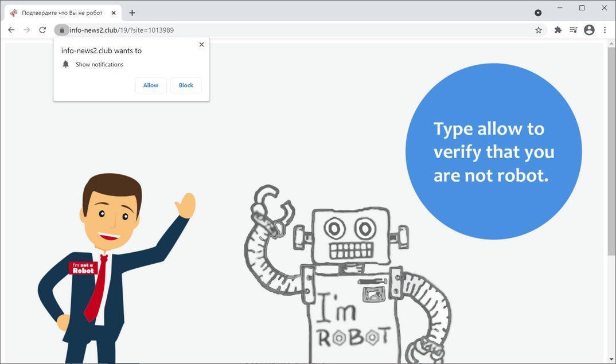Click the scrollbar down arrow
The image size is (616, 364).
pos(611,359)
